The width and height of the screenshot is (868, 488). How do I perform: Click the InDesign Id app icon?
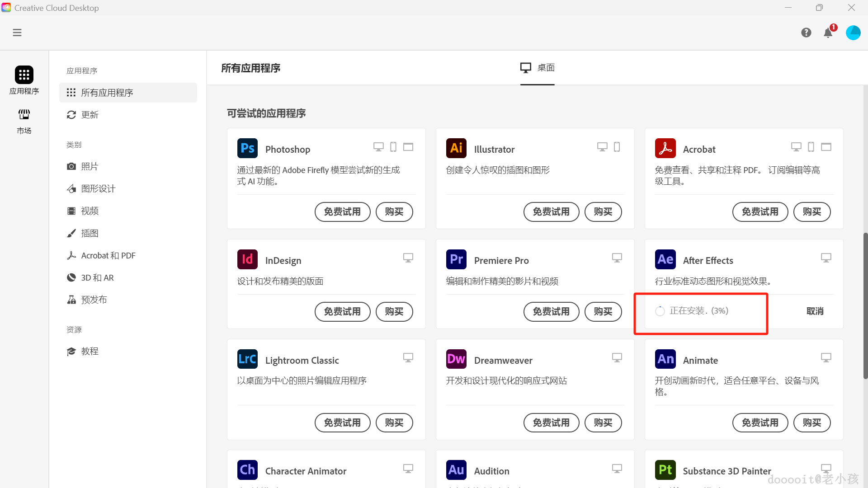point(247,259)
